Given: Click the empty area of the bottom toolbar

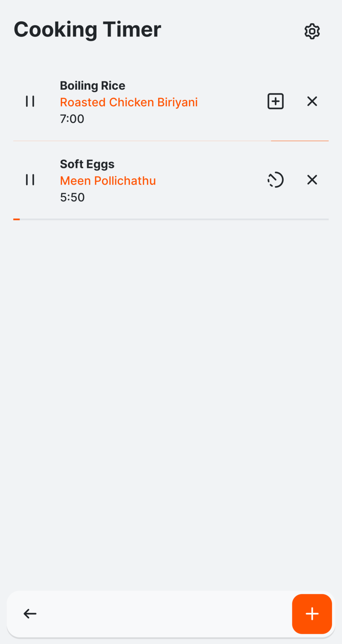Looking at the screenshot, I should tap(165, 614).
